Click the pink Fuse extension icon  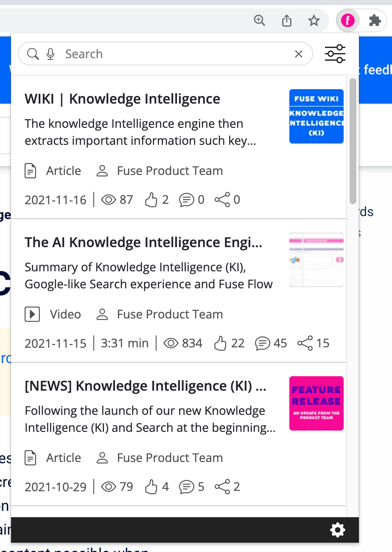(x=347, y=20)
